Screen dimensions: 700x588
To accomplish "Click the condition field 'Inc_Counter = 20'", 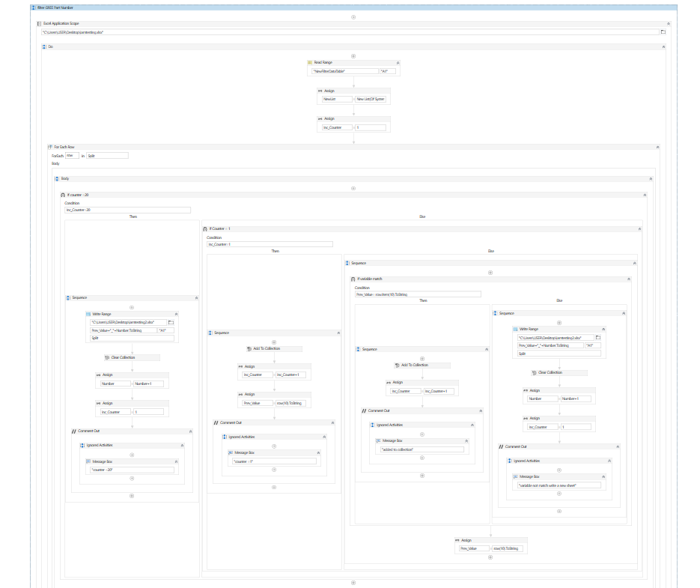I will coord(128,210).
